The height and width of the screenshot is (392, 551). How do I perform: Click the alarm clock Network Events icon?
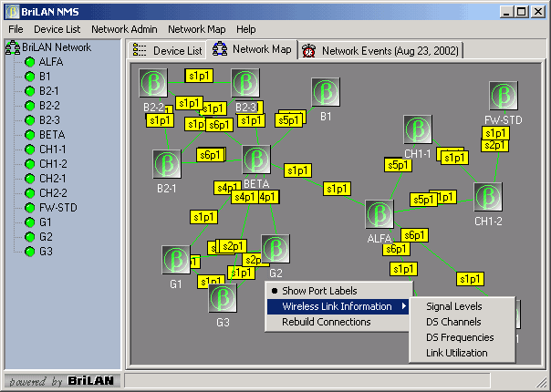(308, 50)
